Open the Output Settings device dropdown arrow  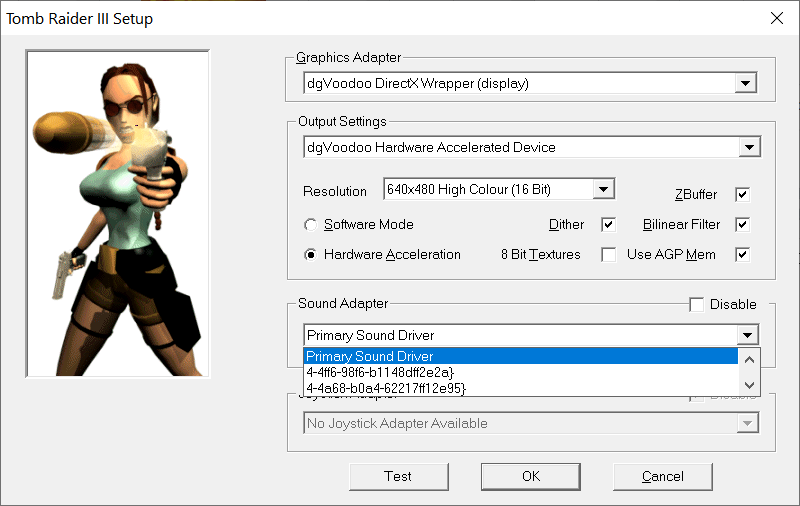tap(749, 147)
